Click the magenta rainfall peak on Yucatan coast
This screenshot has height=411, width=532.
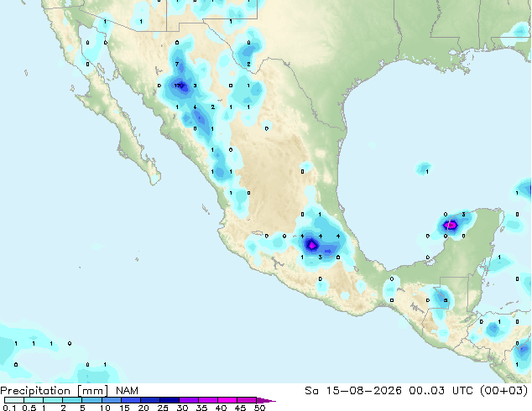click(x=451, y=225)
